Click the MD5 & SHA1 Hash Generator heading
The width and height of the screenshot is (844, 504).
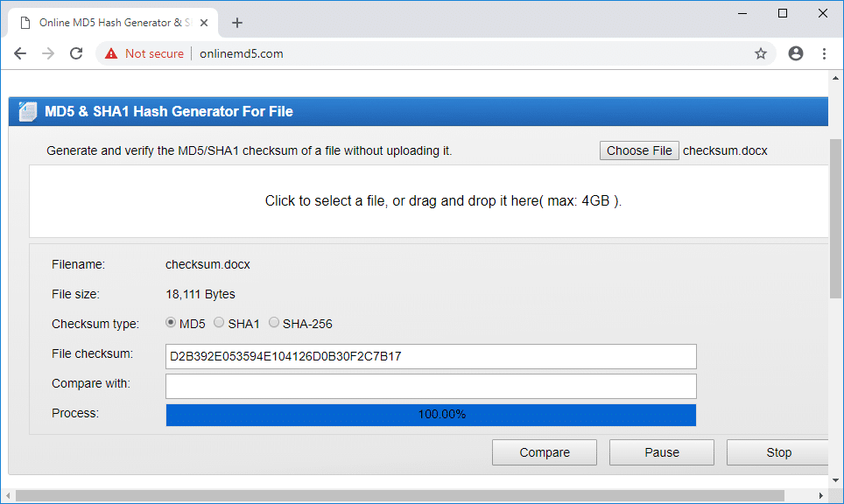click(168, 111)
